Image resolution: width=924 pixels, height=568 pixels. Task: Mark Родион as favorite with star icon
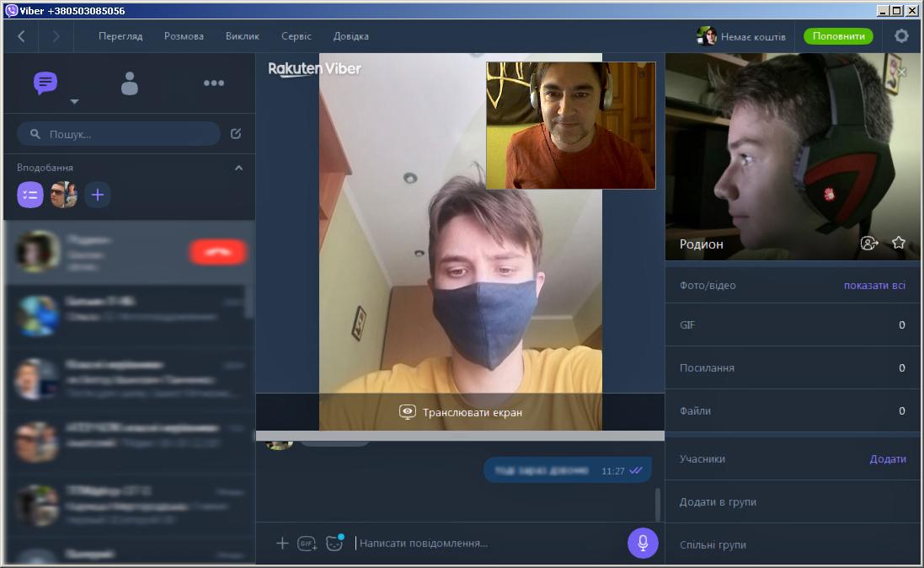(899, 243)
